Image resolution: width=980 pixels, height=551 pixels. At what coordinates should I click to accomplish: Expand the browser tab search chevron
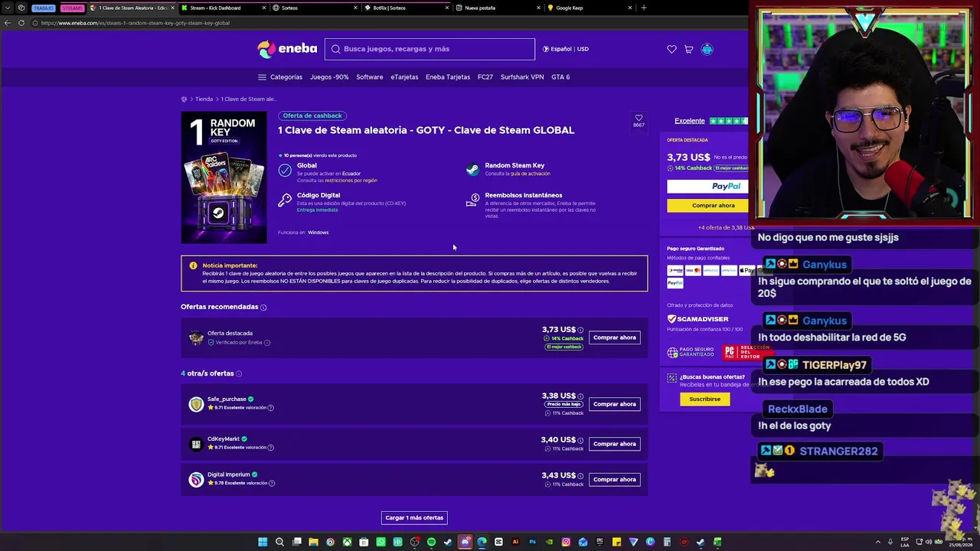click(x=6, y=8)
